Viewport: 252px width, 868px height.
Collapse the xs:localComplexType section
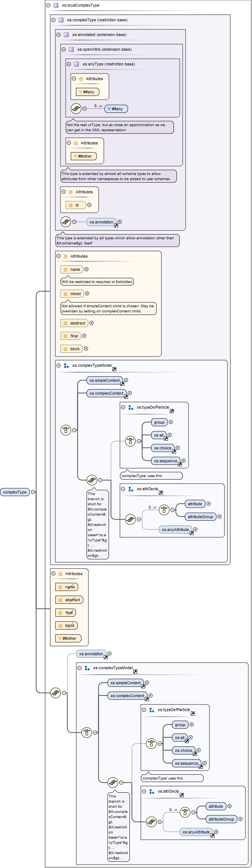coord(48,6)
